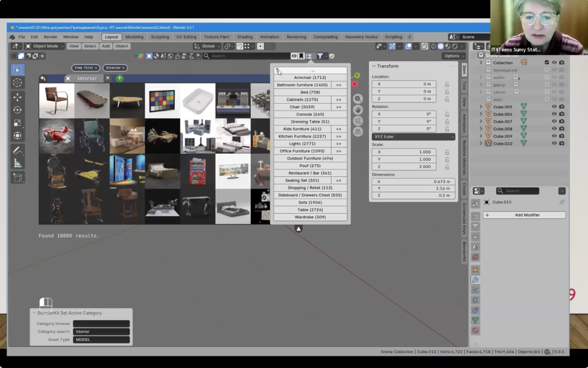Screen dimensions: 588x368
Task: Choose the Annotate pencil tool
Action: 17,150
